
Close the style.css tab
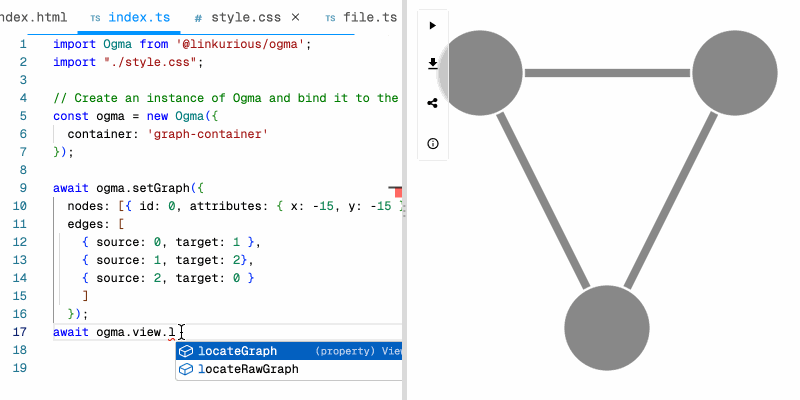tap(295, 18)
